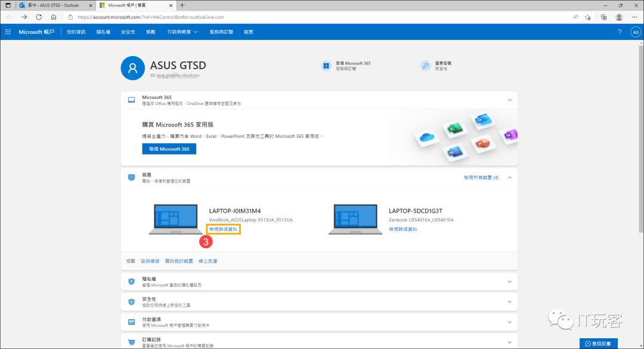Image resolution: width=644 pixels, height=349 pixels.
Task: Click the 變更密碼 key icon
Action: 425,64
